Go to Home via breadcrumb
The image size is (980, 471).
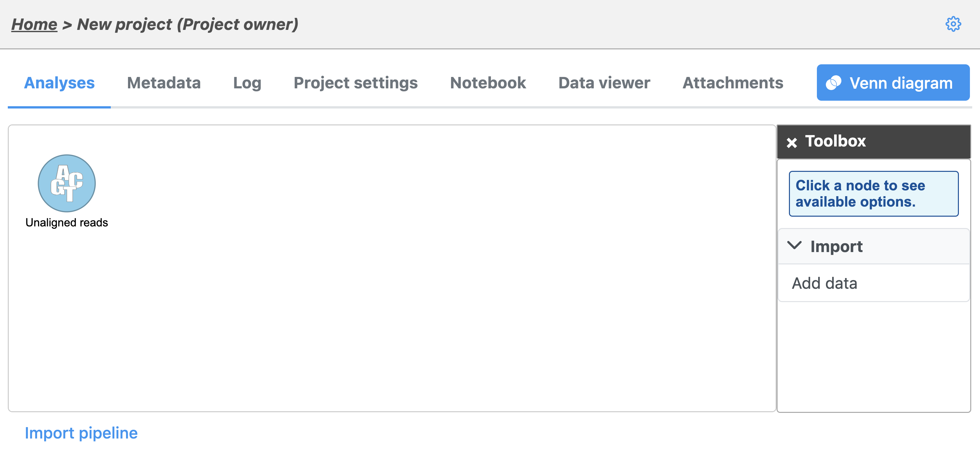(34, 24)
